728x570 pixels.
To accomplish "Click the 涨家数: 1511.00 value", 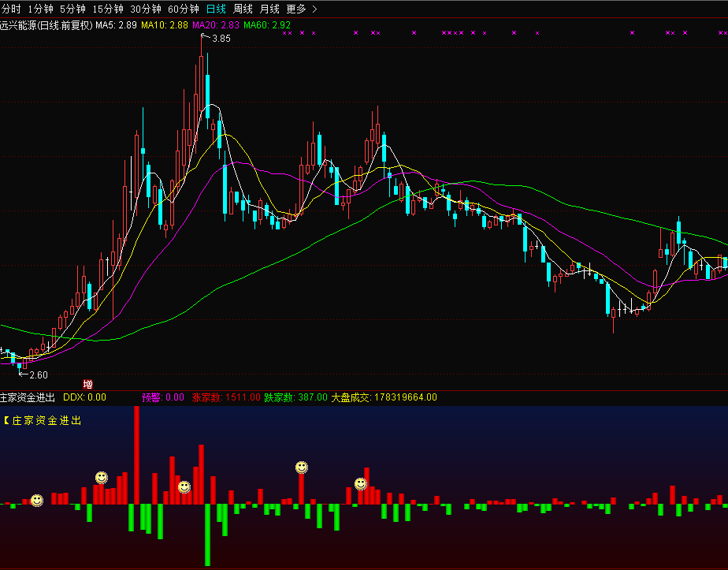I will [x=226, y=397].
